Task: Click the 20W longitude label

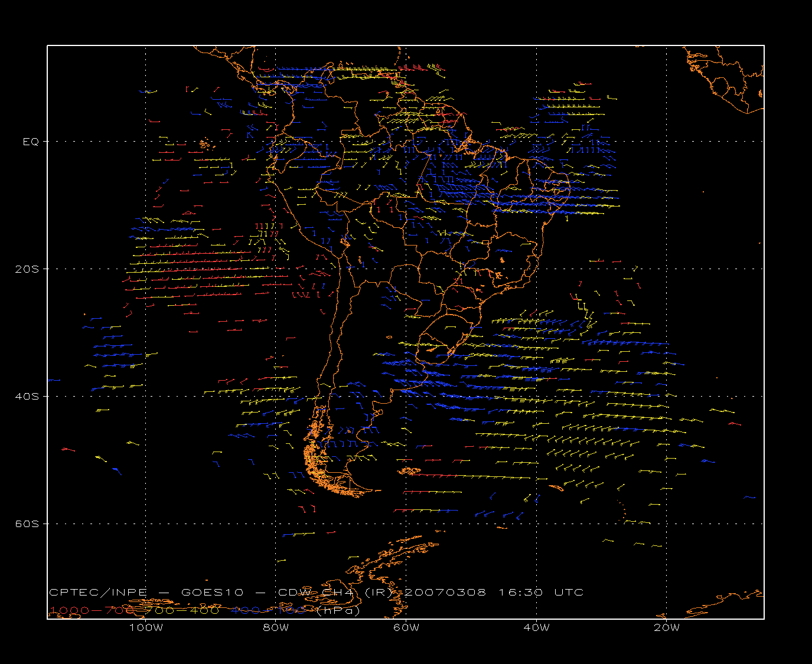Action: [667, 627]
